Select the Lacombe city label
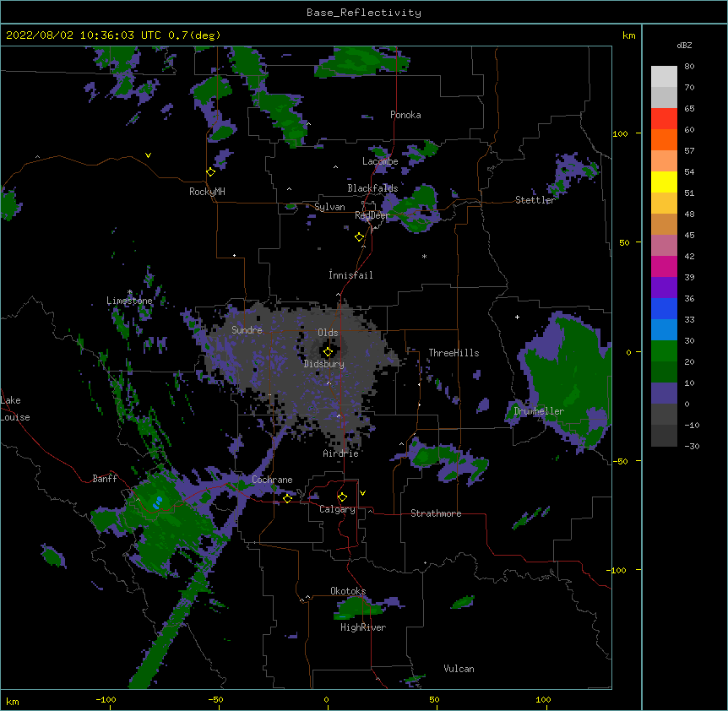The width and height of the screenshot is (728, 711). tap(380, 161)
